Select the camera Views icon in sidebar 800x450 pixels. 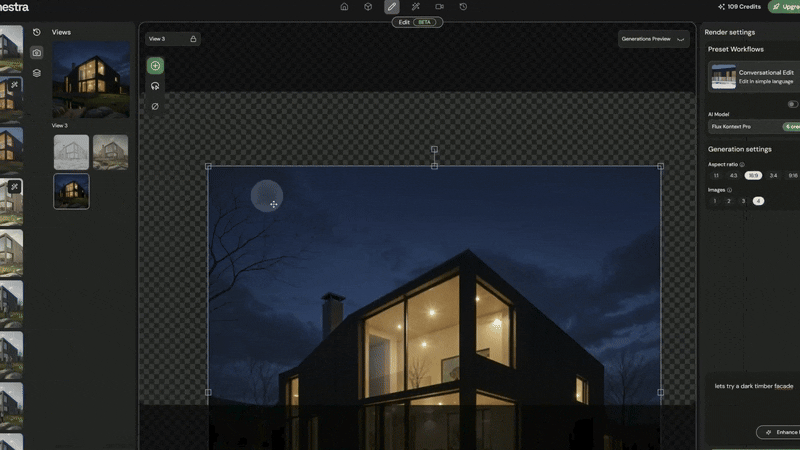pyautogui.click(x=37, y=53)
